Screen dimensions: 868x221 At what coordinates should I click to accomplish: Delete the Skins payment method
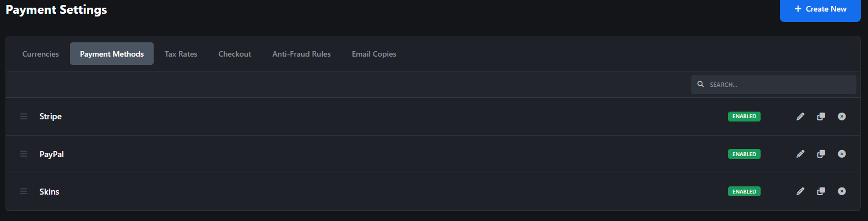842,191
